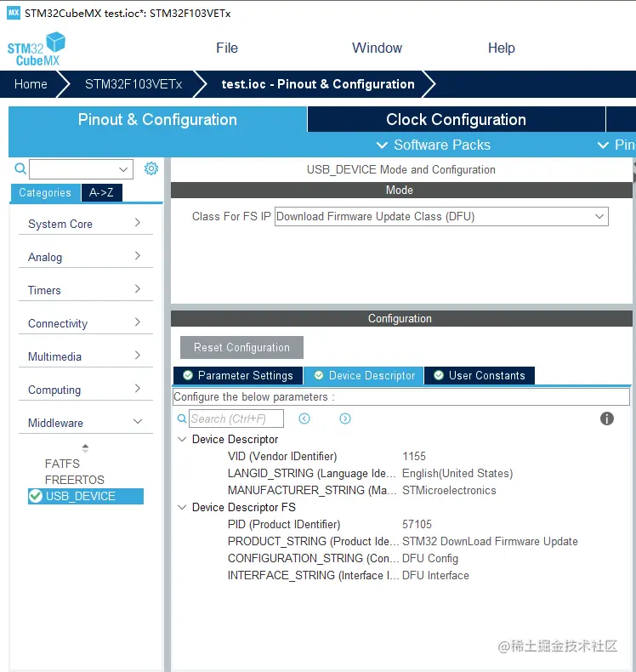This screenshot has height=672, width=636.
Task: Go to next search result arrow
Action: tap(344, 419)
